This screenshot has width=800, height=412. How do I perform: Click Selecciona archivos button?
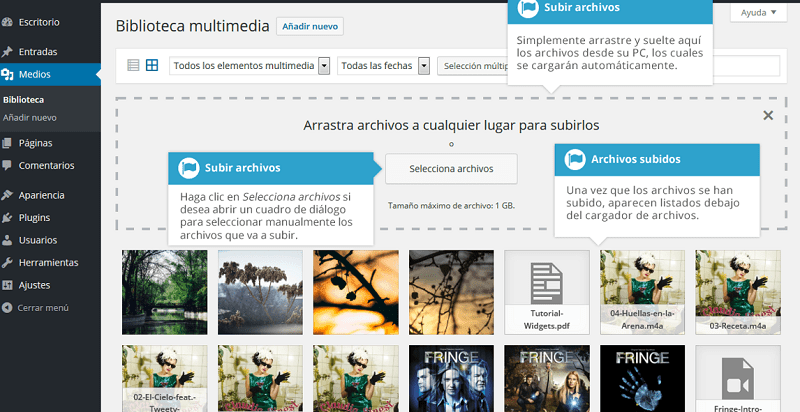tap(451, 169)
